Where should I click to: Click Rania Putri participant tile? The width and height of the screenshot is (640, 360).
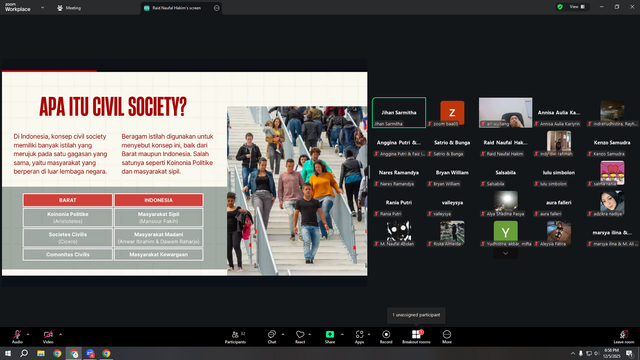click(x=399, y=203)
